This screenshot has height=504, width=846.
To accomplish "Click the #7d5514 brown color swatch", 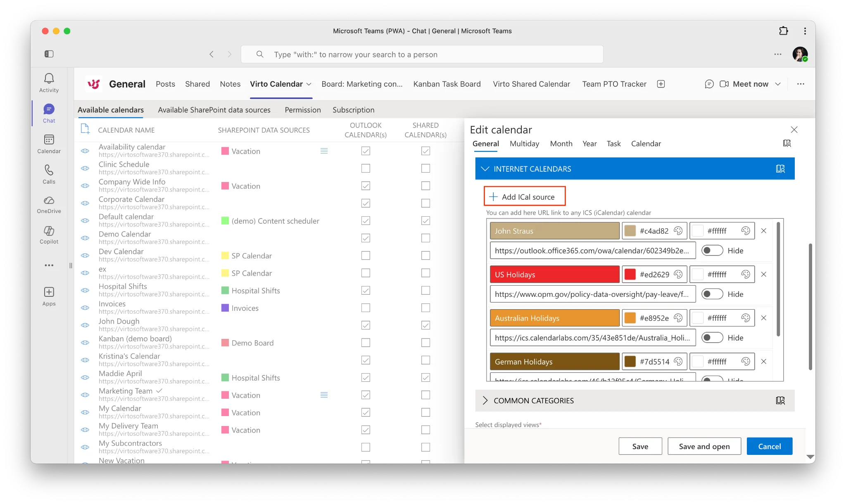I will (x=630, y=362).
